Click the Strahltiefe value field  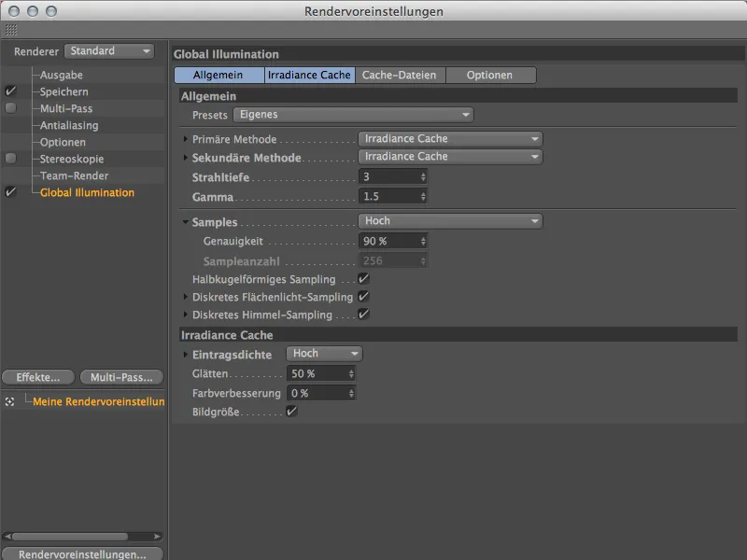[392, 176]
